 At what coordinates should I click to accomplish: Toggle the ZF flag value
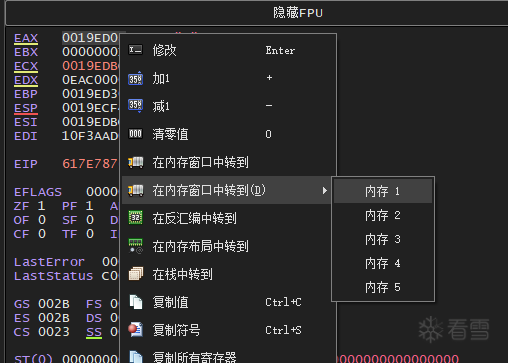point(41,206)
